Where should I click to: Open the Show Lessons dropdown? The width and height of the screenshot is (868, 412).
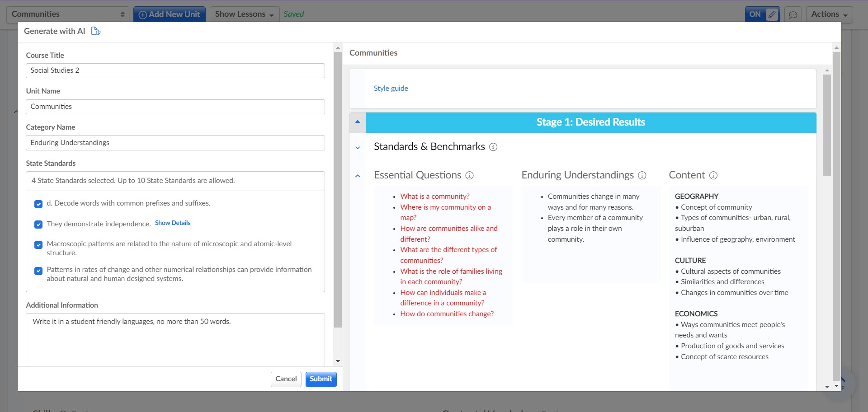pos(245,14)
